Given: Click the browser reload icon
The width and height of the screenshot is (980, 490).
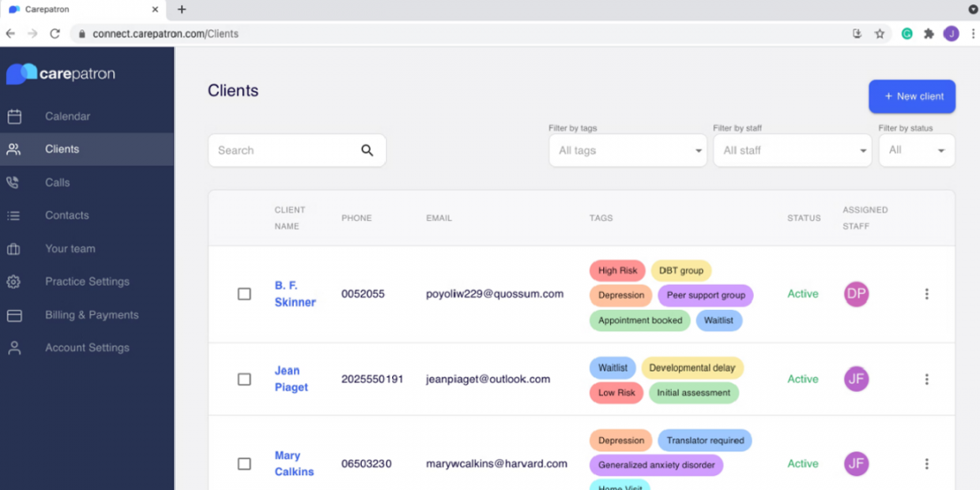Looking at the screenshot, I should (x=55, y=34).
